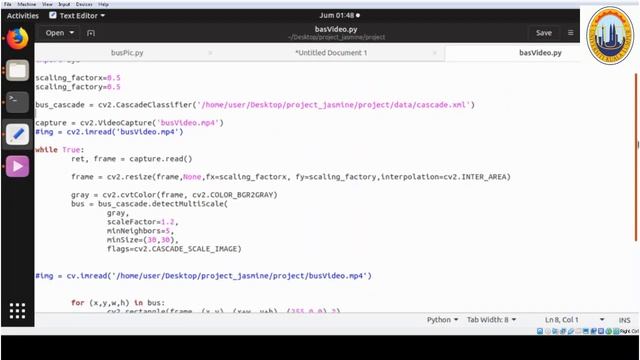
Task: Click the 'ret, frame = capture.read()' line
Action: 131,158
